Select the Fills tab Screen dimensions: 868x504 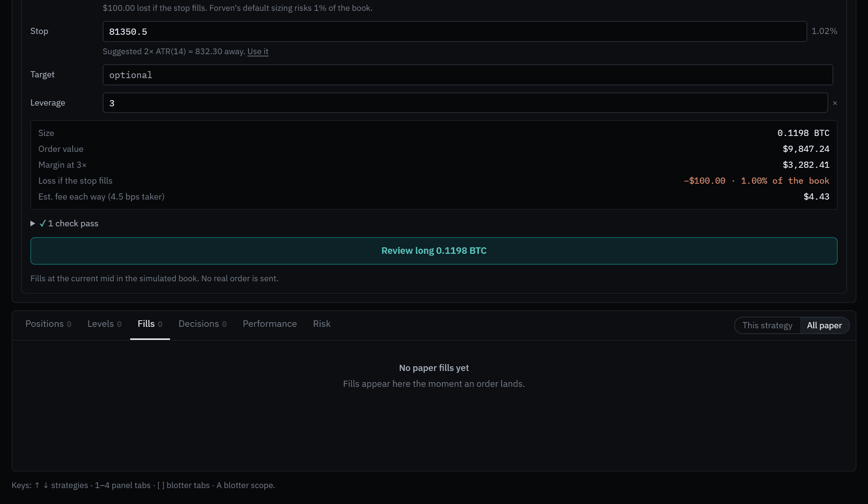pos(150,324)
